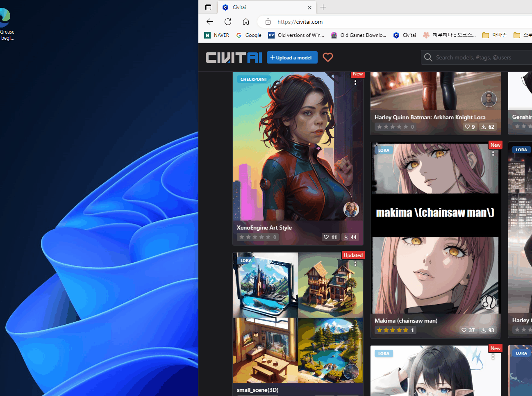Click the Updated badge on small_scene card

(353, 255)
